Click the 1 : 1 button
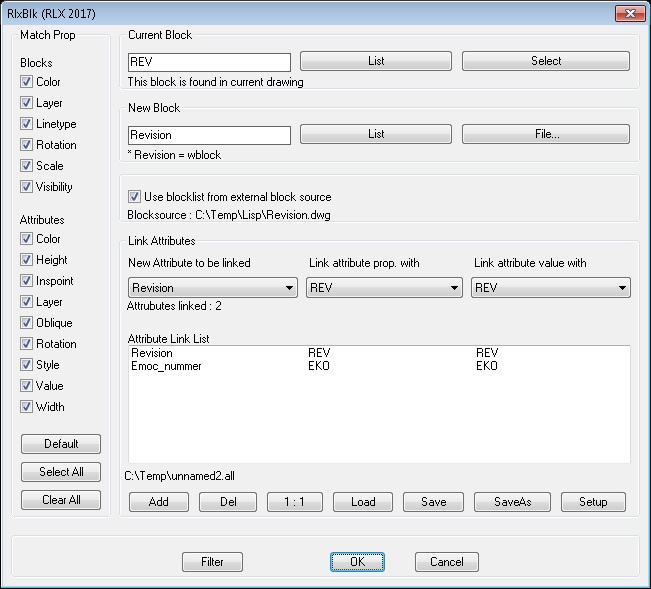The height and width of the screenshot is (589, 651). pos(295,502)
